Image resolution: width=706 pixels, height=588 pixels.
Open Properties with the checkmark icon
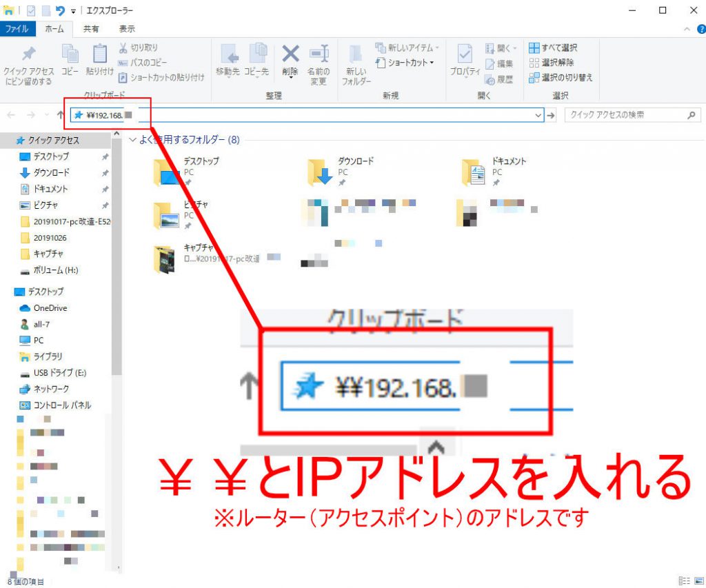click(465, 55)
